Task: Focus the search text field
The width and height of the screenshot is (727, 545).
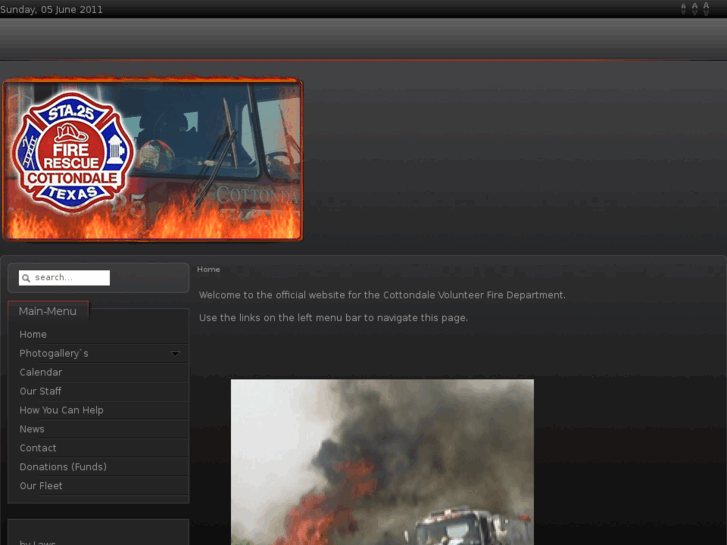Action: (64, 278)
